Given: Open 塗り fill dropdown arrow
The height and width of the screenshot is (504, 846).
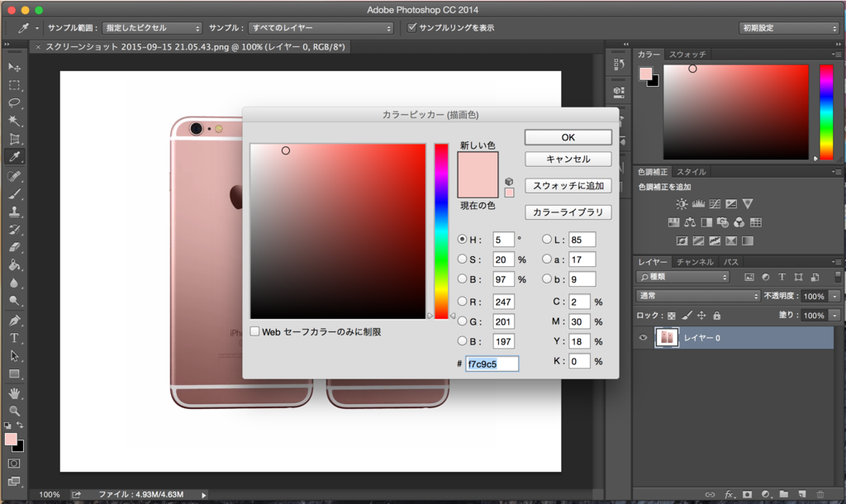Looking at the screenshot, I should 835,315.
